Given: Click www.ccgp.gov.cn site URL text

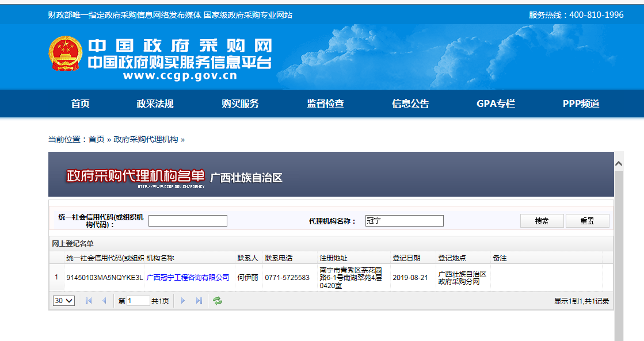Looking at the screenshot, I should 180,76.
